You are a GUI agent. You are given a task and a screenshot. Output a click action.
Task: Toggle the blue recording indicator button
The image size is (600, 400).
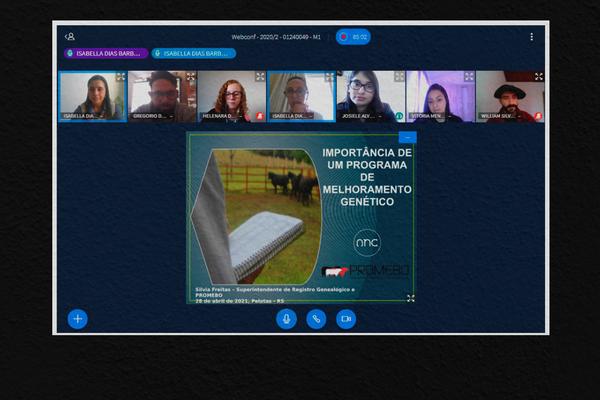coord(353,37)
